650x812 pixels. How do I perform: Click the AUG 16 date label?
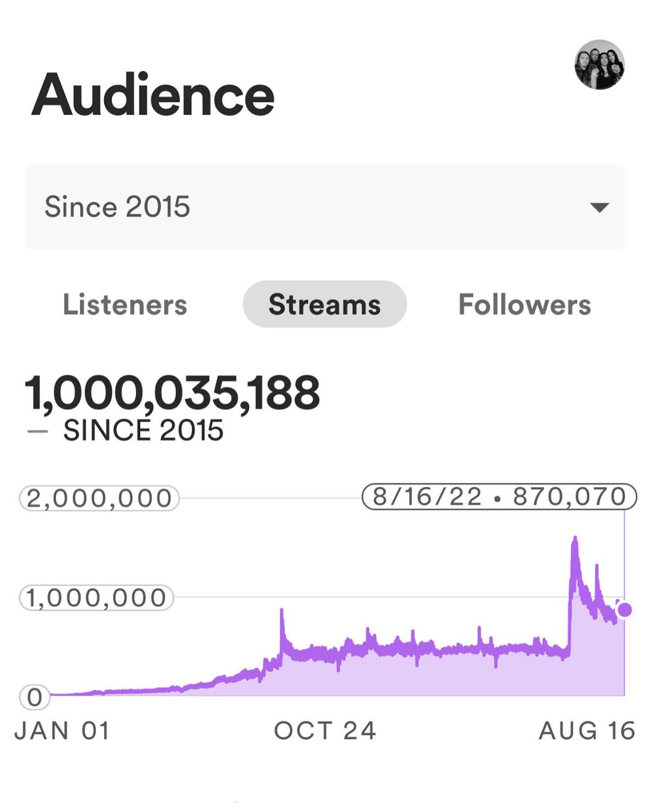587,731
